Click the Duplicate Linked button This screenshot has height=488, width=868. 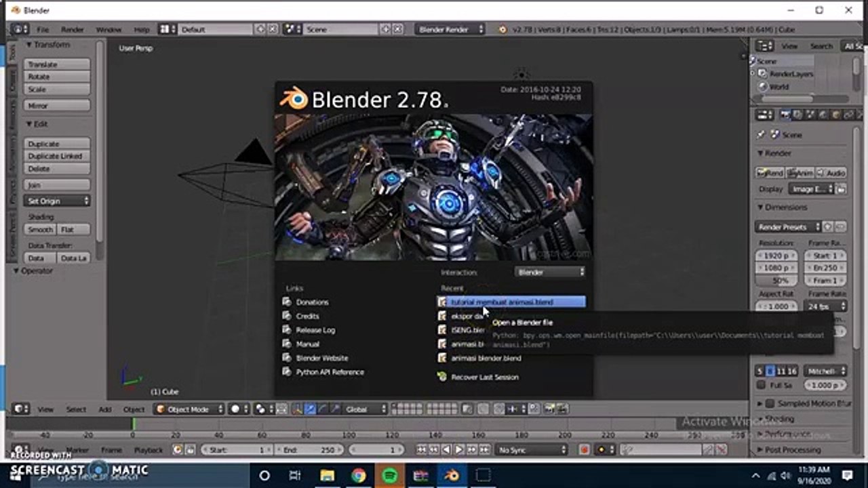pyautogui.click(x=57, y=156)
